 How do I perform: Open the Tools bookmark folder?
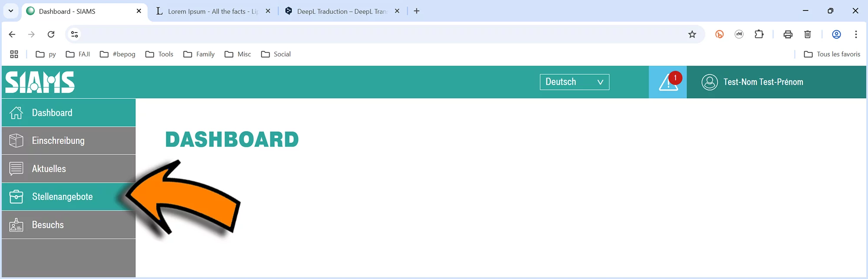pos(159,54)
